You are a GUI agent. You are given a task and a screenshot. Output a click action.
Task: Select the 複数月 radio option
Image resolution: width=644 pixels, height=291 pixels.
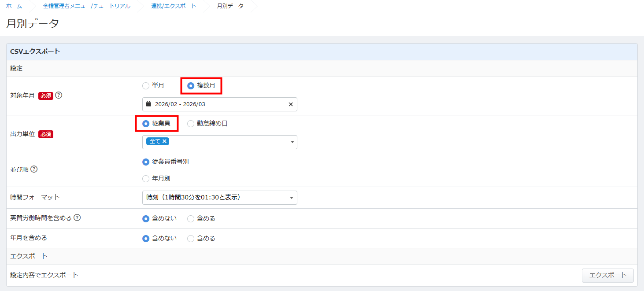[191, 86]
